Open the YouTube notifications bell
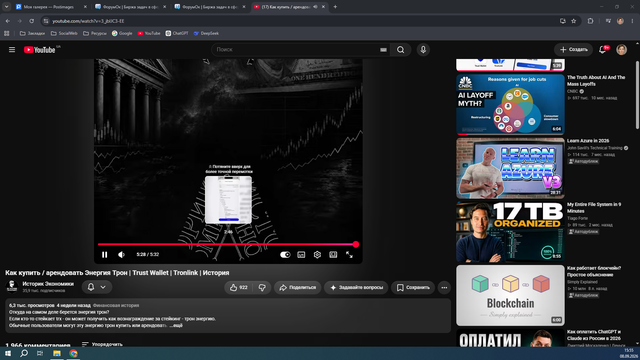640x360 pixels. [602, 50]
